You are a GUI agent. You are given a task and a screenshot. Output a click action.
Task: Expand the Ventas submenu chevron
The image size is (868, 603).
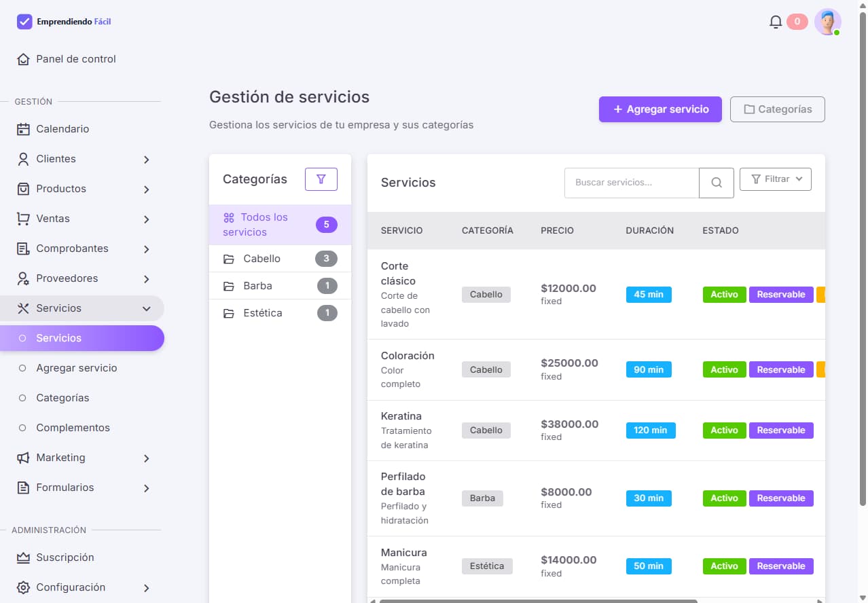coord(147,219)
